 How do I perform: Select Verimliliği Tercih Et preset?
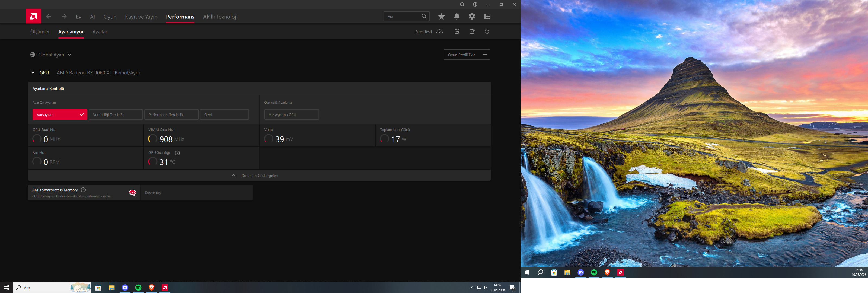point(116,115)
